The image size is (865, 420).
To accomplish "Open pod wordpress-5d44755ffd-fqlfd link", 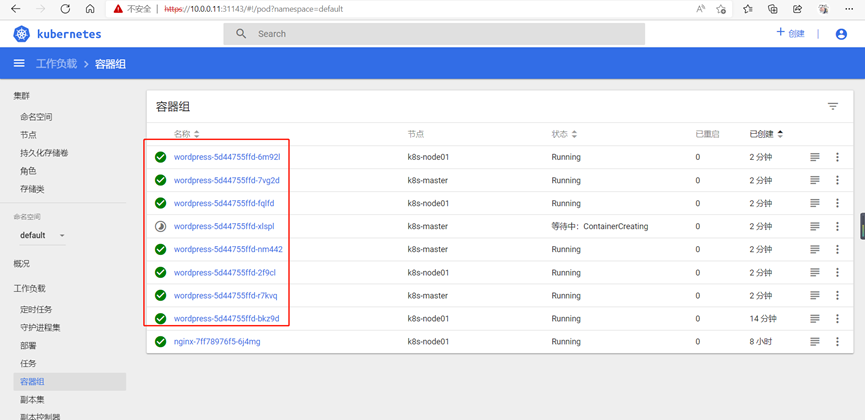I will pos(224,203).
